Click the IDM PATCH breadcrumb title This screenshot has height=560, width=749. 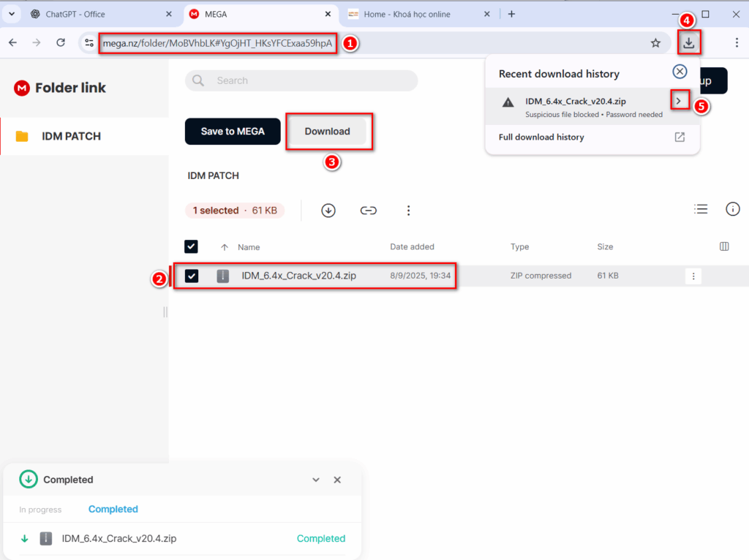[213, 175]
